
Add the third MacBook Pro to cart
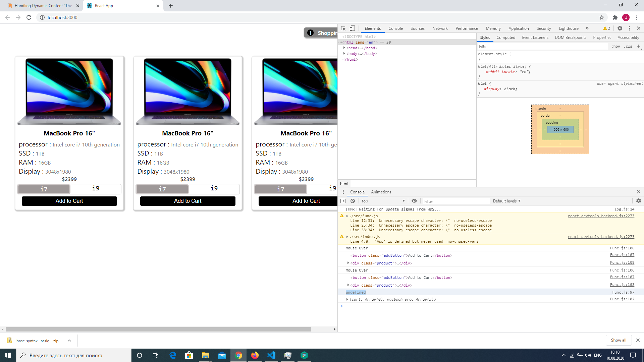[x=298, y=201]
